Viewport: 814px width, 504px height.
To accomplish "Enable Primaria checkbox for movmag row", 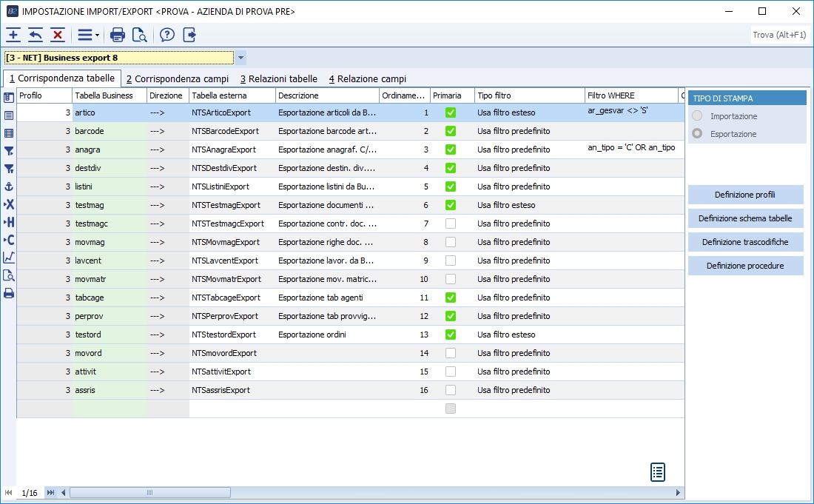I will 450,242.
